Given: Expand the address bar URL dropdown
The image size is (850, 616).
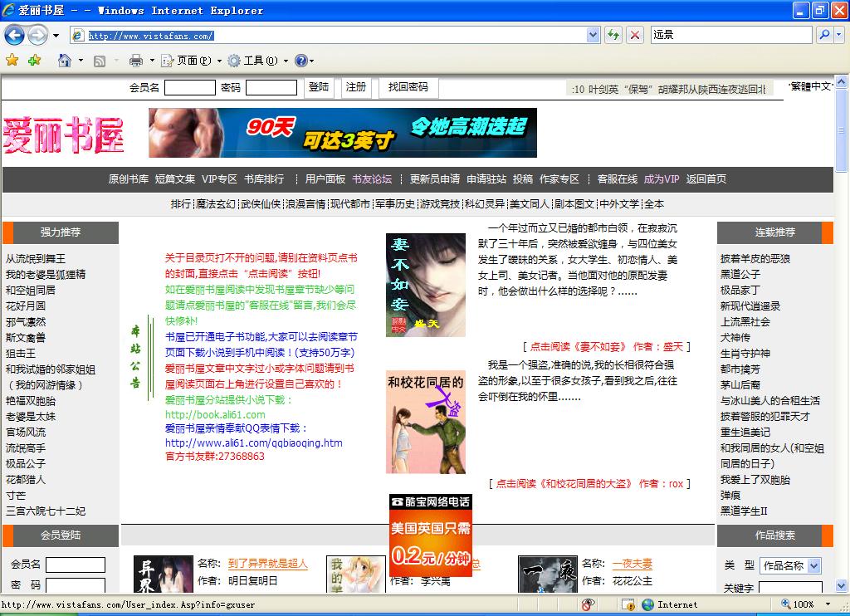Looking at the screenshot, I should (593, 35).
